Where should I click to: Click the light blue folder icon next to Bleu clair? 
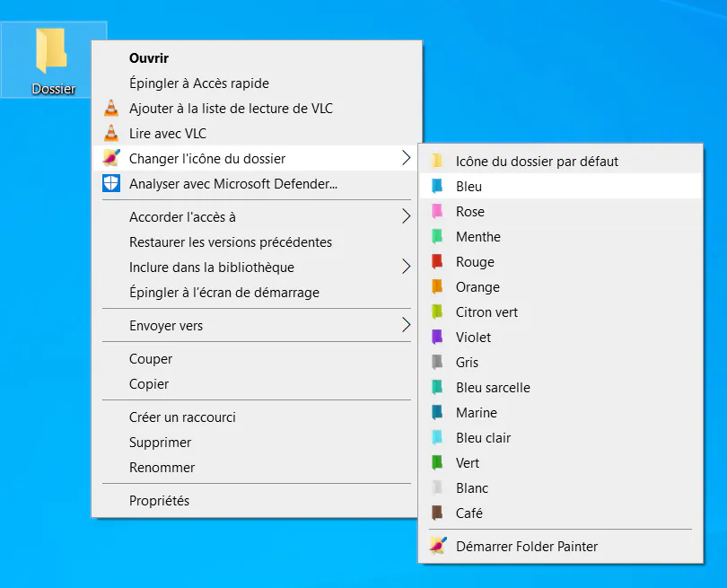(x=437, y=437)
